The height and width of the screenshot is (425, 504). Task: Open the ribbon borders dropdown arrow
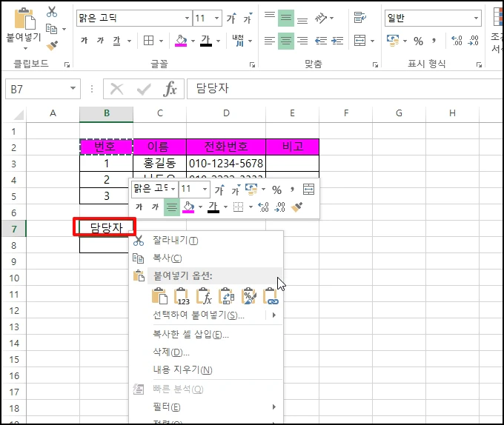161,41
